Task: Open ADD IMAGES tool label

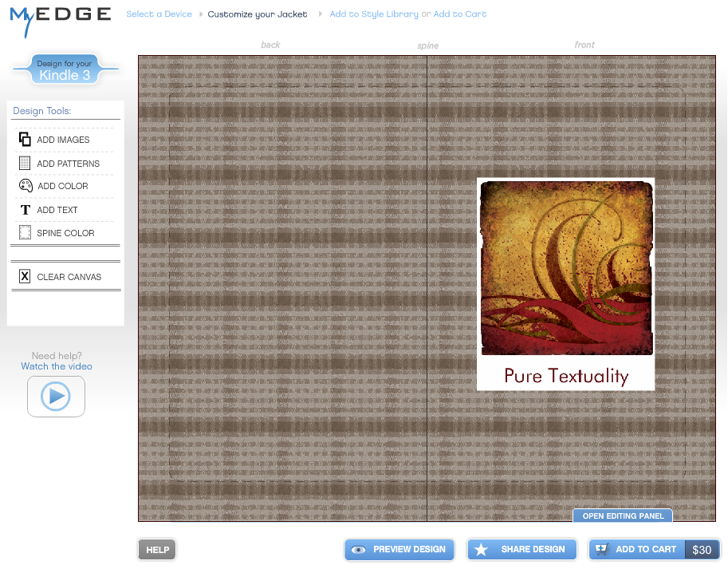Action: tap(63, 140)
